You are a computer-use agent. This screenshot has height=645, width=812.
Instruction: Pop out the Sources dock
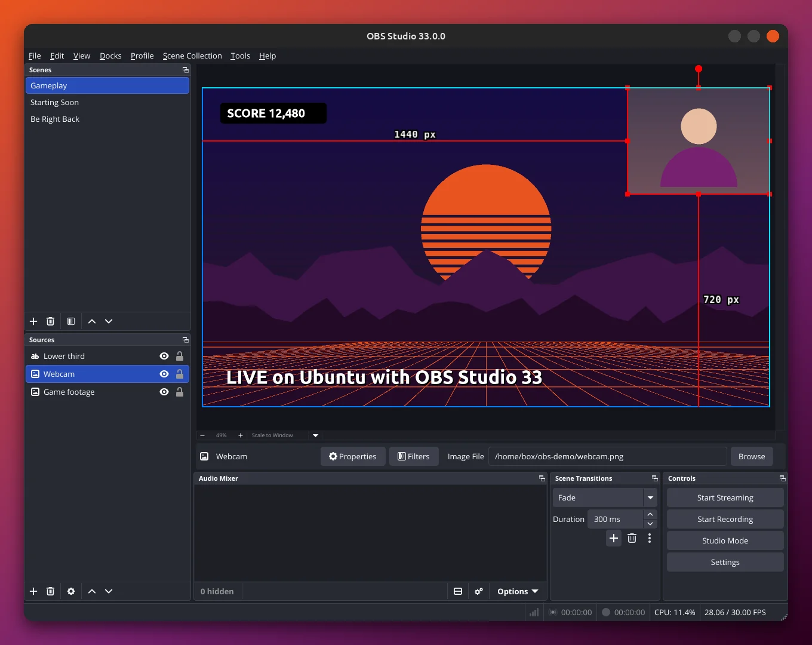(186, 340)
